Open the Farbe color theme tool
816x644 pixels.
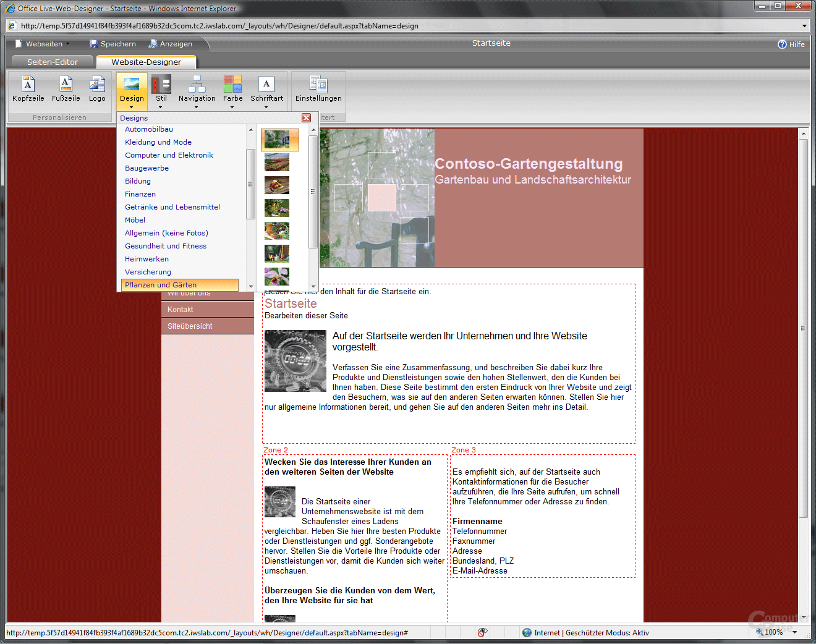point(232,91)
